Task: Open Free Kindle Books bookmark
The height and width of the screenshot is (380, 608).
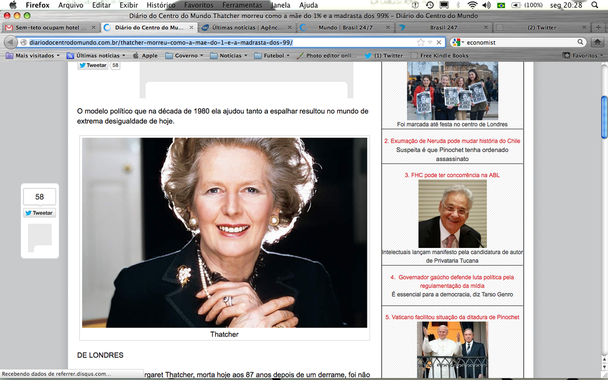Action: tap(440, 55)
